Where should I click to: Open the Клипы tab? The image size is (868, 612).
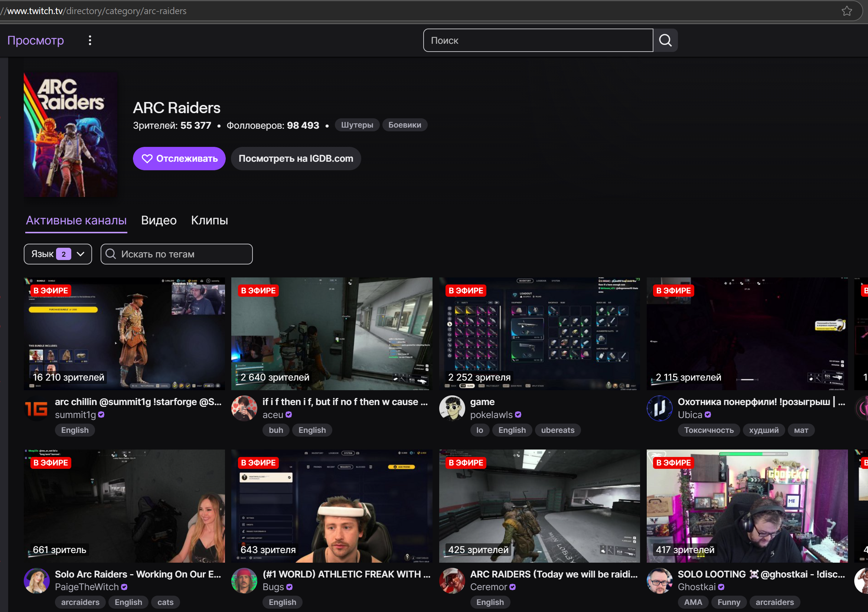[x=209, y=220]
